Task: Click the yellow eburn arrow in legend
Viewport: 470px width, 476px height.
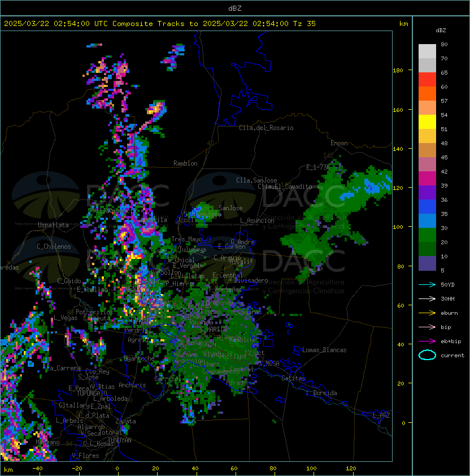Action: tap(427, 313)
